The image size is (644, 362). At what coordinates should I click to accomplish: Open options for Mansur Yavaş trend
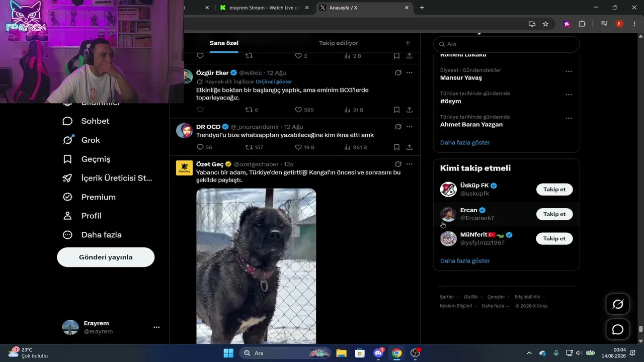569,71
